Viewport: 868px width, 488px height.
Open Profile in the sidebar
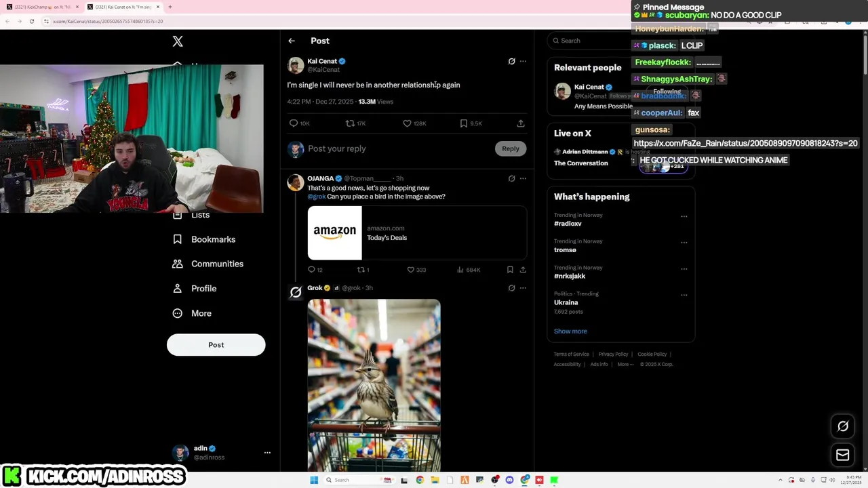[195, 289]
